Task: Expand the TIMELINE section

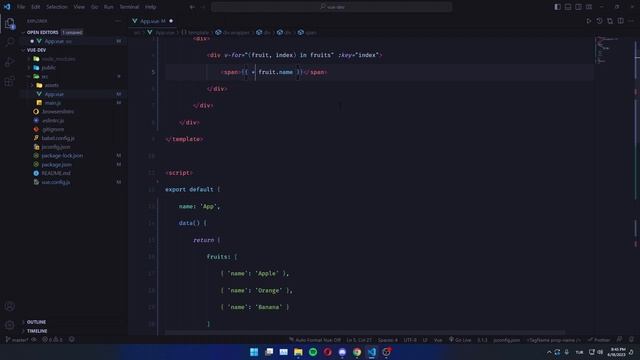Action: point(37,331)
